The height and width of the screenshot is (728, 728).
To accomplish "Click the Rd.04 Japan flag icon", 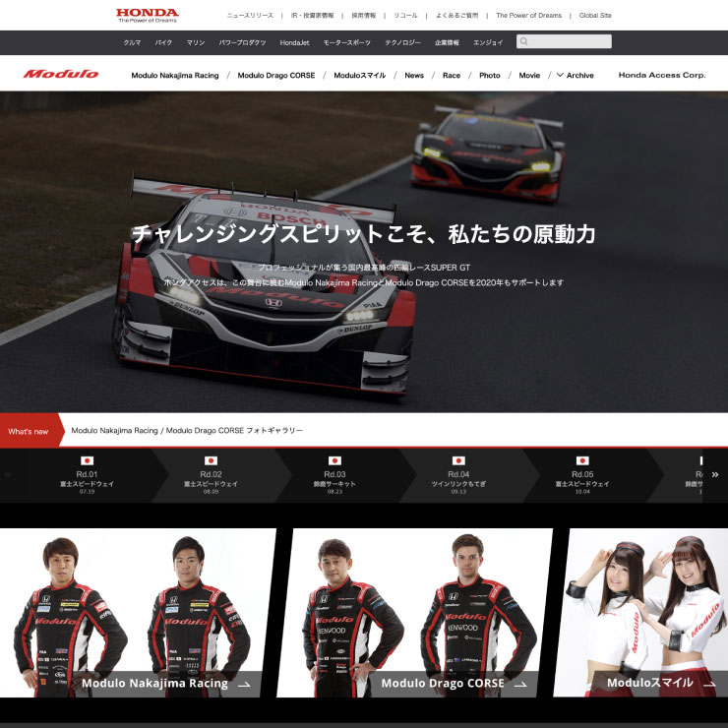I will pos(458,460).
